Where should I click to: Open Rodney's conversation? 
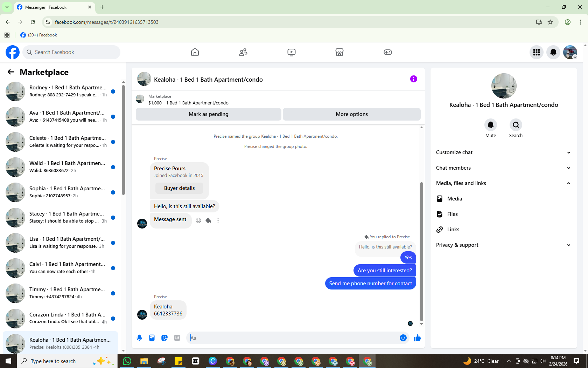(60, 91)
